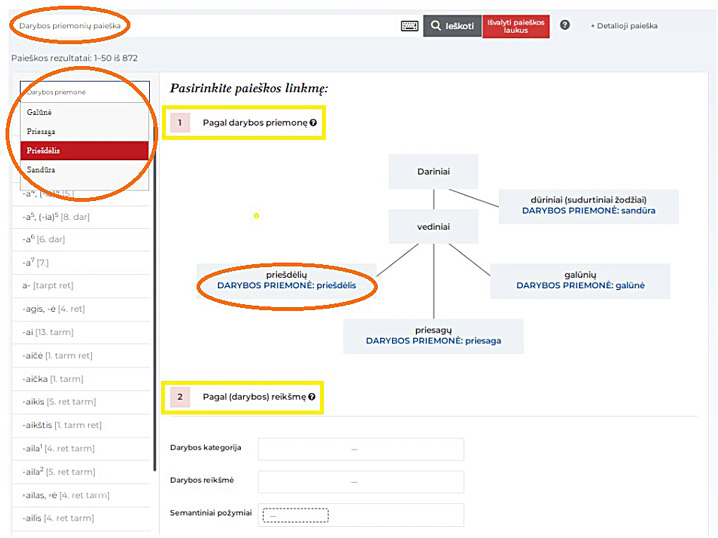Click the results list vertical scrollbar
Screen dimensions: 718x538
[155, 300]
